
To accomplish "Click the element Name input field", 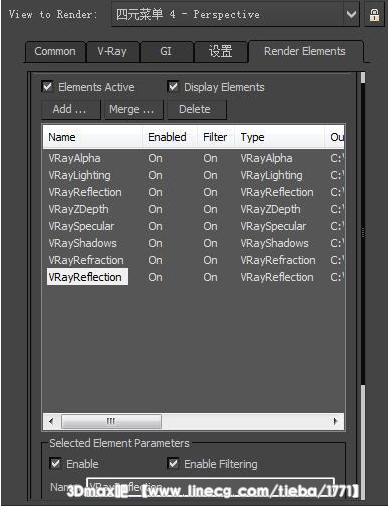I will pos(210,487).
